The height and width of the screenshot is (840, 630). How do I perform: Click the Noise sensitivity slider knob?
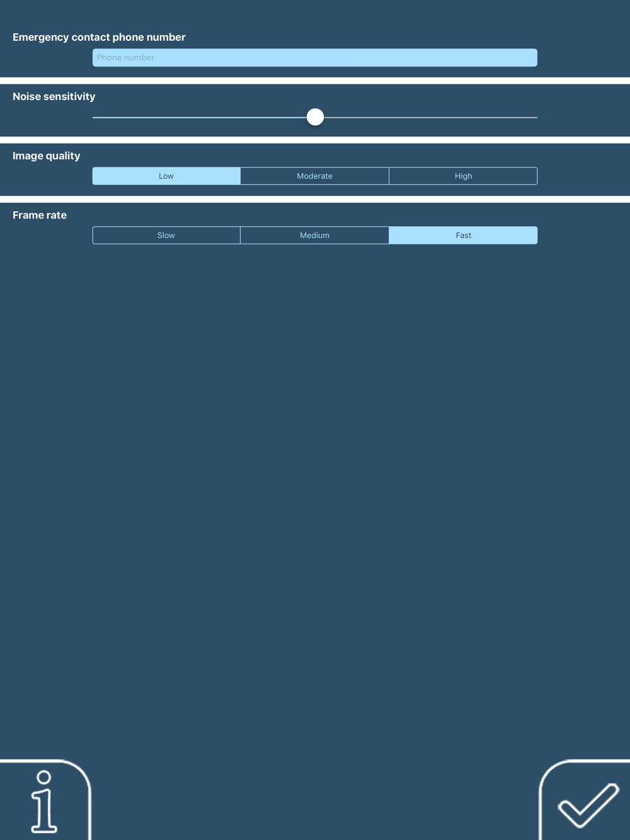[315, 117]
